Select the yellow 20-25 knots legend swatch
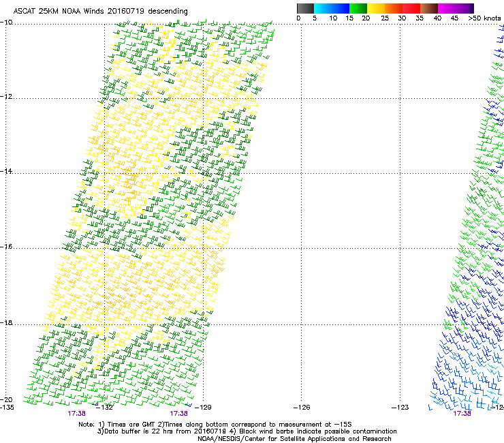The height and width of the screenshot is (443, 504). [x=376, y=8]
